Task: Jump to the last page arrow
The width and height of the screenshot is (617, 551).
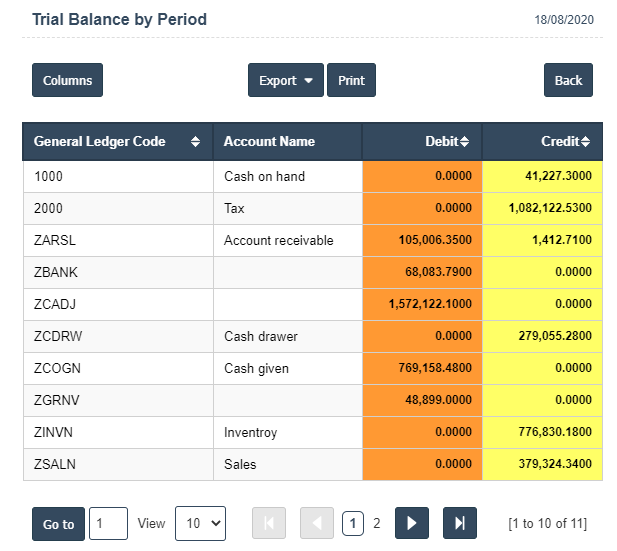Action: click(459, 523)
